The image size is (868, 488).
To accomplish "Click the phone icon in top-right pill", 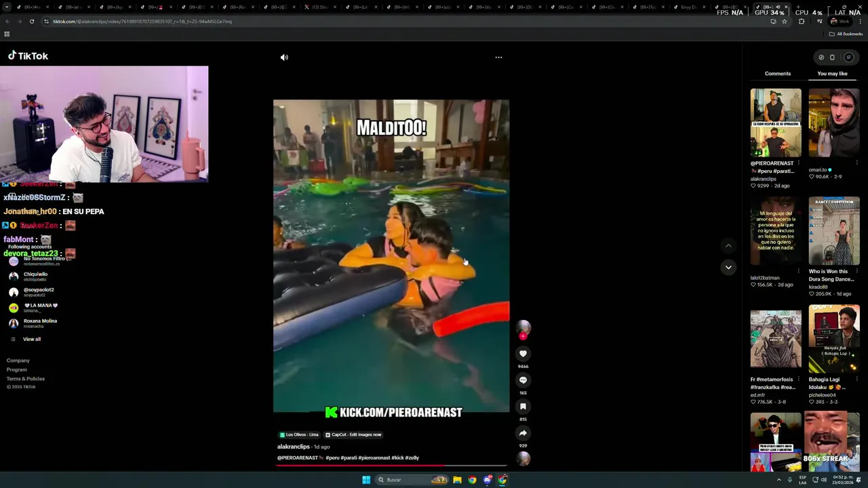I will point(832,58).
